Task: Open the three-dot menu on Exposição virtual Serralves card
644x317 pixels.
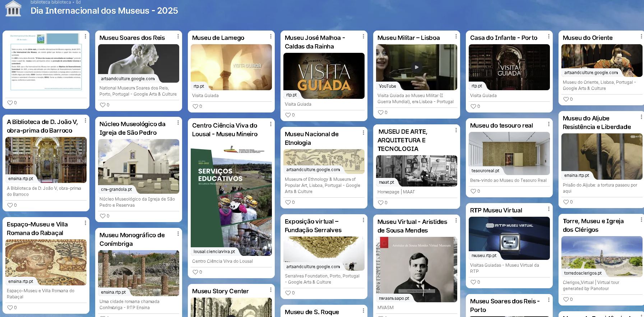Action: coord(363,220)
